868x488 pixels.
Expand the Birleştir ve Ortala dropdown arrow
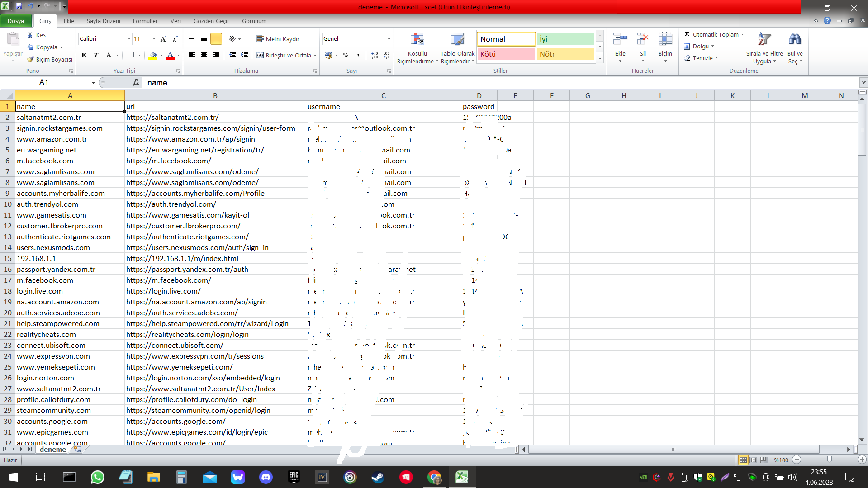coord(315,55)
